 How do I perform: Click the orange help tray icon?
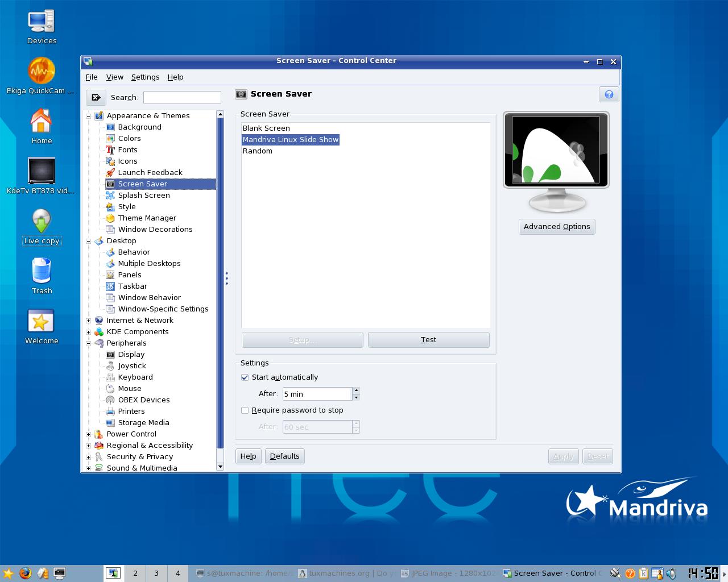[x=630, y=573]
